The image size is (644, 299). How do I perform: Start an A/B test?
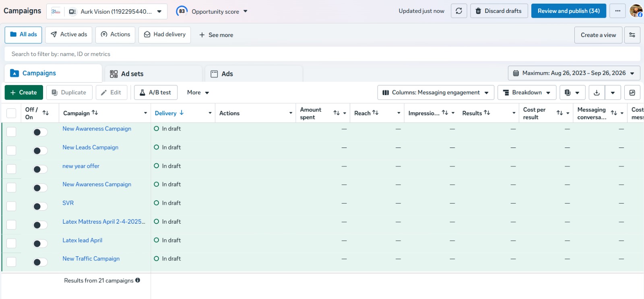click(156, 93)
